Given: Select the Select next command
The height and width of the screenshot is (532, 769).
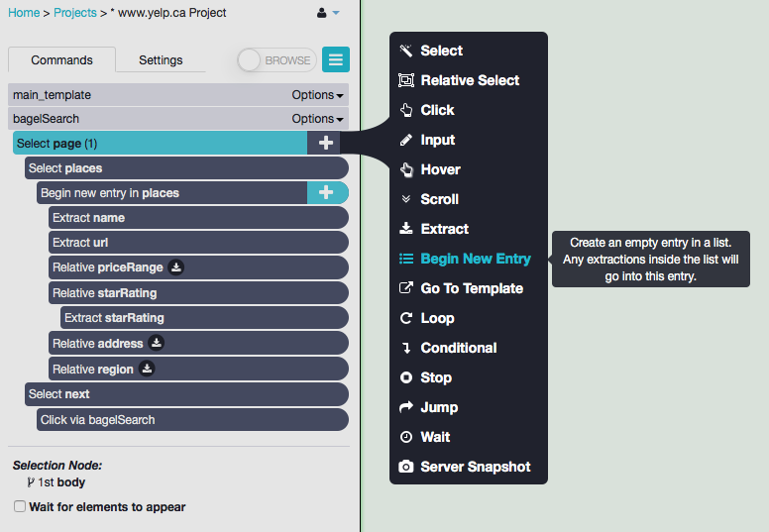Looking at the screenshot, I should click(x=187, y=394).
